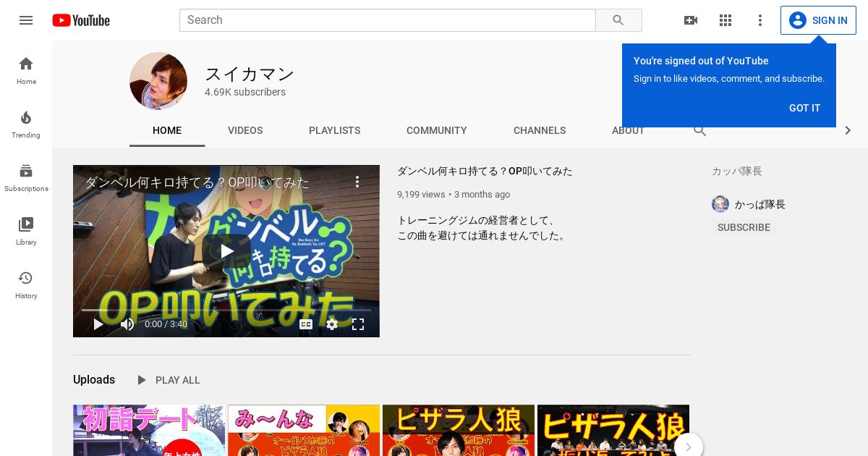Open Subscriptions in the sidebar
Screen dimensions: 868x456
click(26, 178)
